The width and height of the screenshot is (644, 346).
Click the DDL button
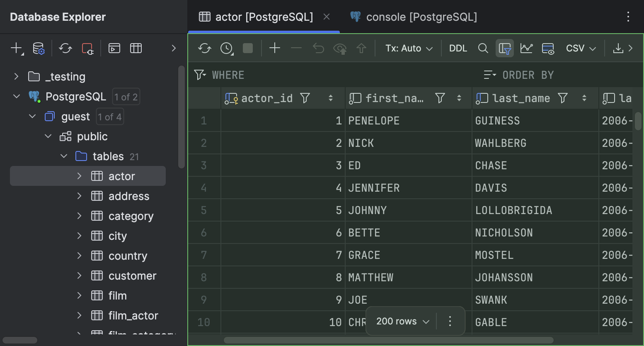458,48
